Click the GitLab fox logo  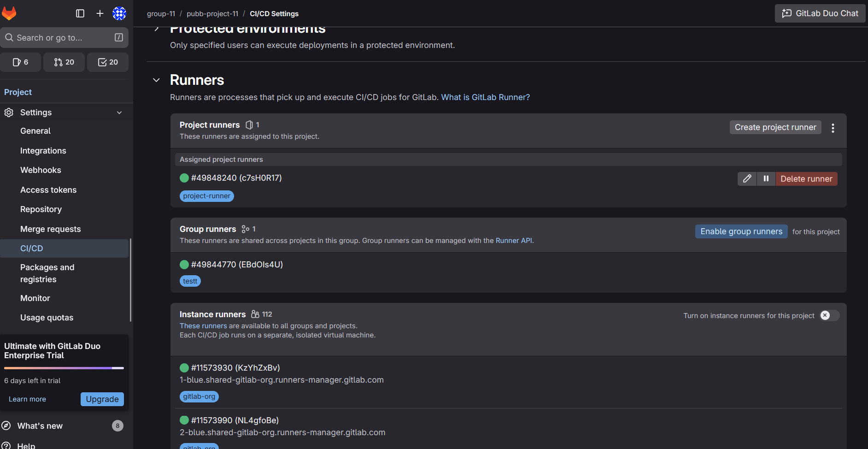9,13
